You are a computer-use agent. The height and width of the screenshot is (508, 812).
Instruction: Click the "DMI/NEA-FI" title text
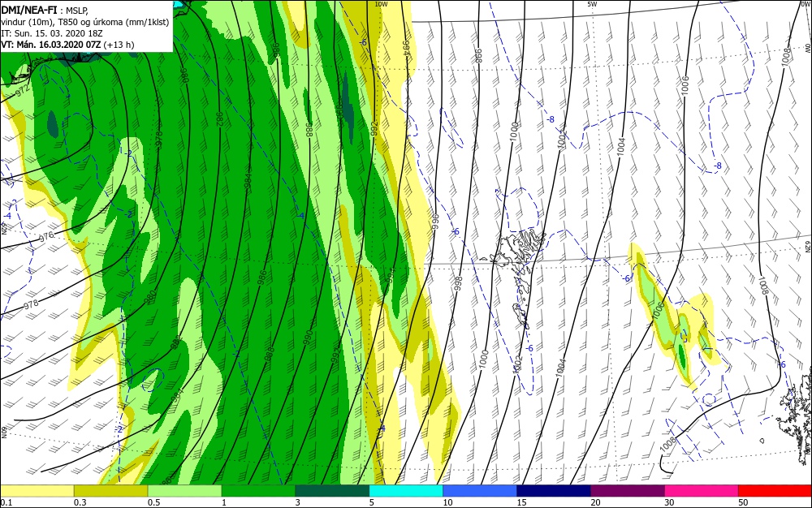(29, 10)
